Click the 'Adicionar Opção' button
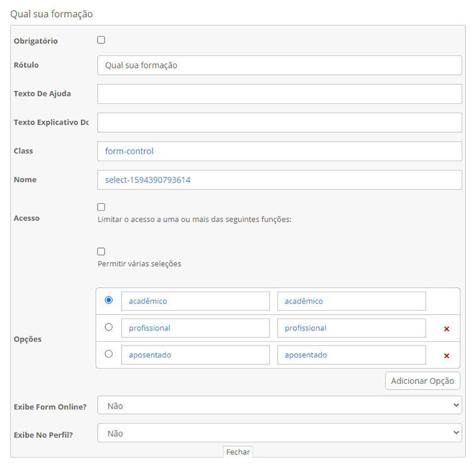The image size is (476, 467). click(422, 381)
